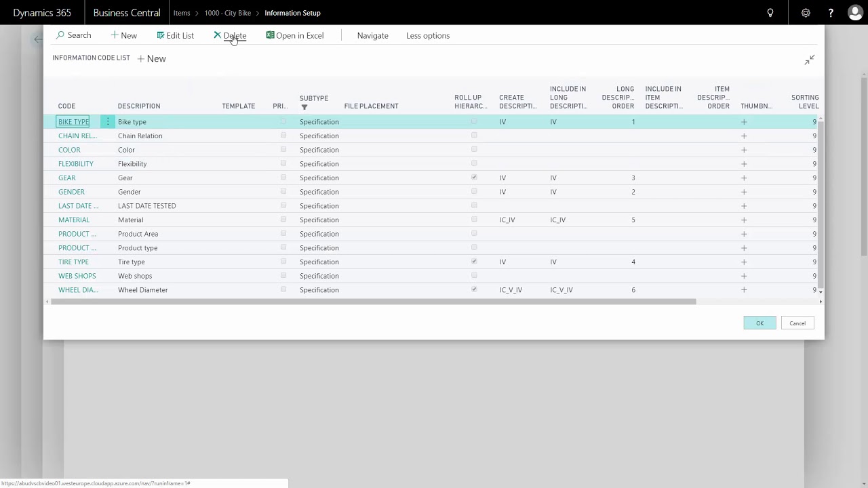Toggle Primary checkbox for COLOR row
Image resolution: width=868 pixels, height=488 pixels.
pos(283,149)
